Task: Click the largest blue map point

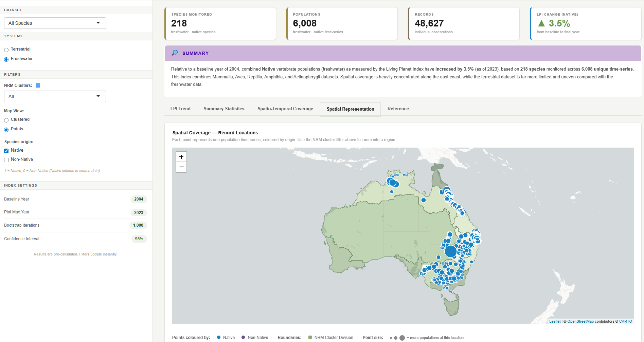Action: coord(450,251)
